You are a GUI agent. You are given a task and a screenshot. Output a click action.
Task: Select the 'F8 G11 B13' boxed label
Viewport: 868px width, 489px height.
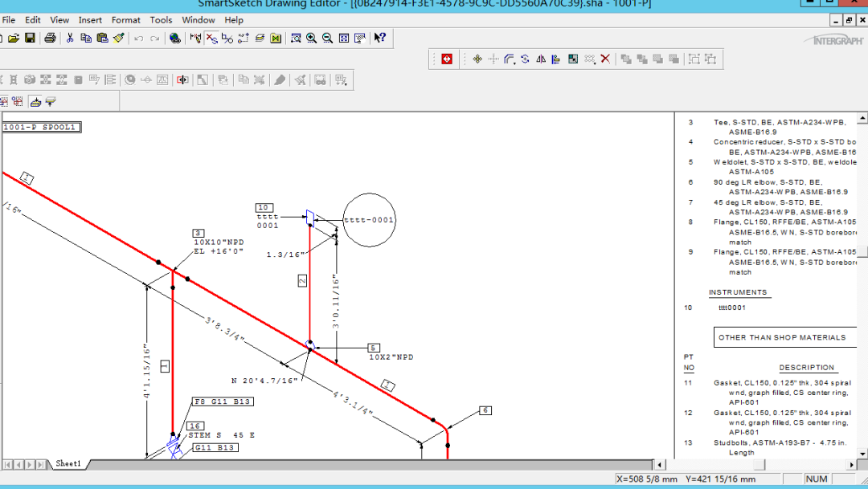pos(223,401)
